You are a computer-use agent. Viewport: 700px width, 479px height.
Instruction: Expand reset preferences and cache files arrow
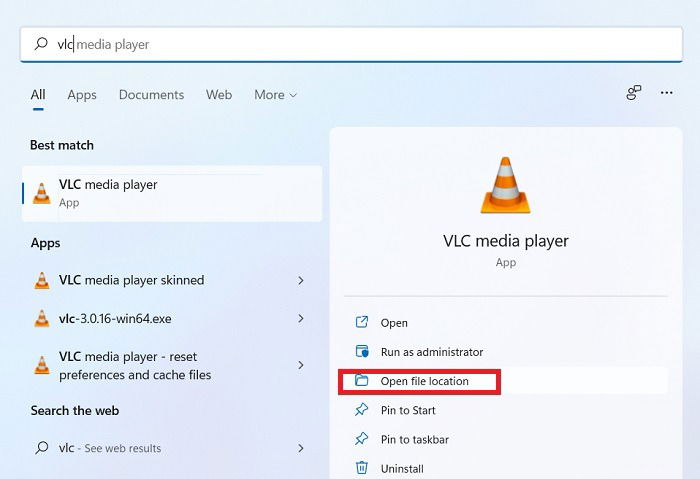point(301,365)
